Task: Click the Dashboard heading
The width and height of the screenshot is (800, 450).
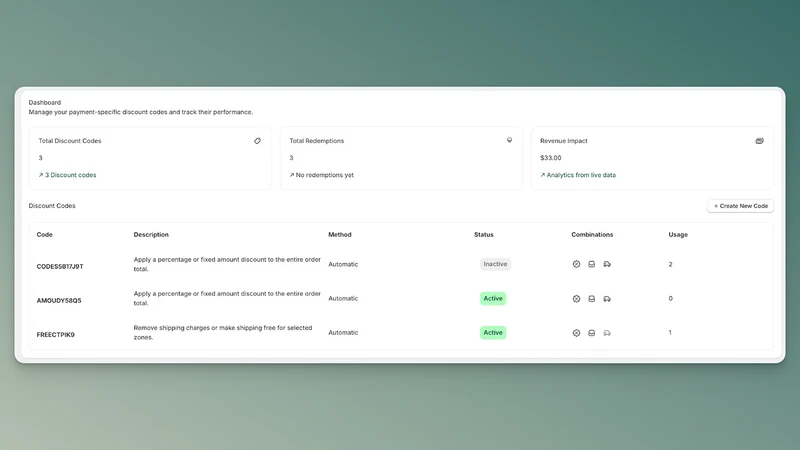Action: click(x=44, y=103)
